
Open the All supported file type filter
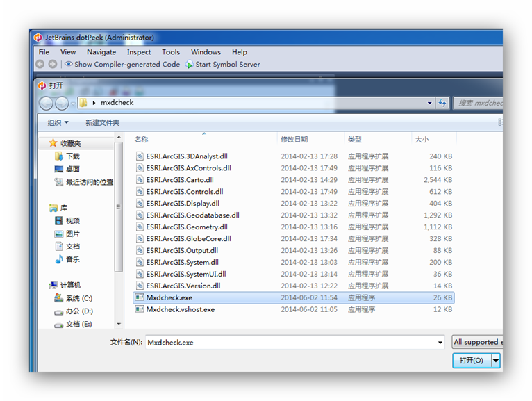click(477, 342)
